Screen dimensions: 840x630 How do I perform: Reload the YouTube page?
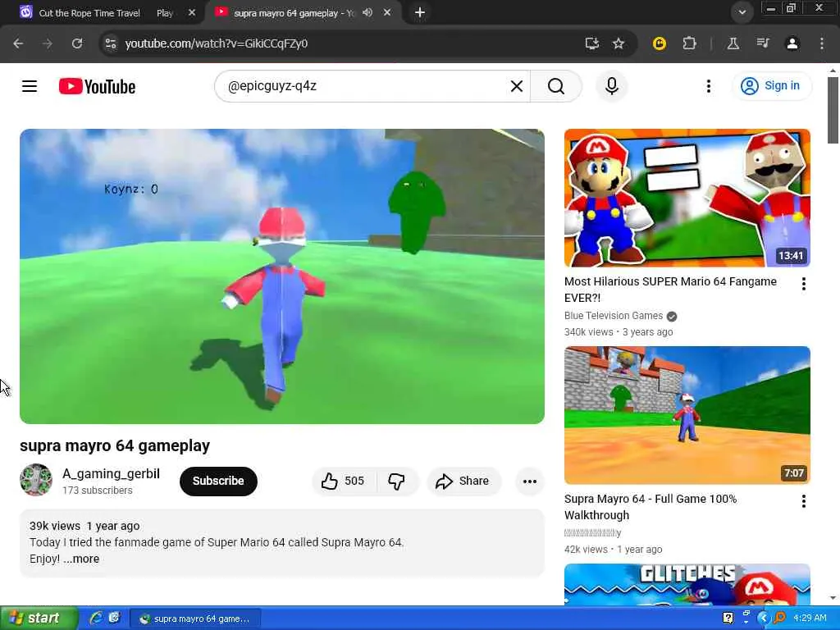[x=77, y=43]
